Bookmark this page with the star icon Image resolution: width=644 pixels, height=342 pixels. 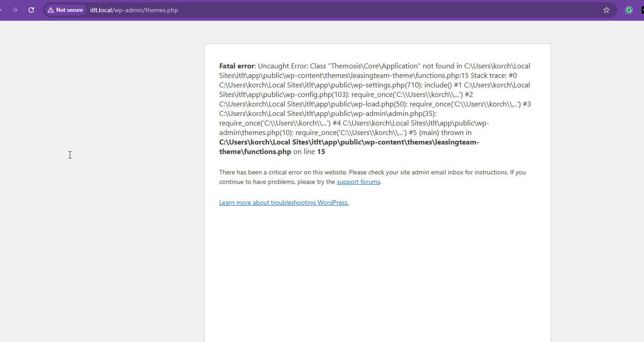click(x=606, y=10)
